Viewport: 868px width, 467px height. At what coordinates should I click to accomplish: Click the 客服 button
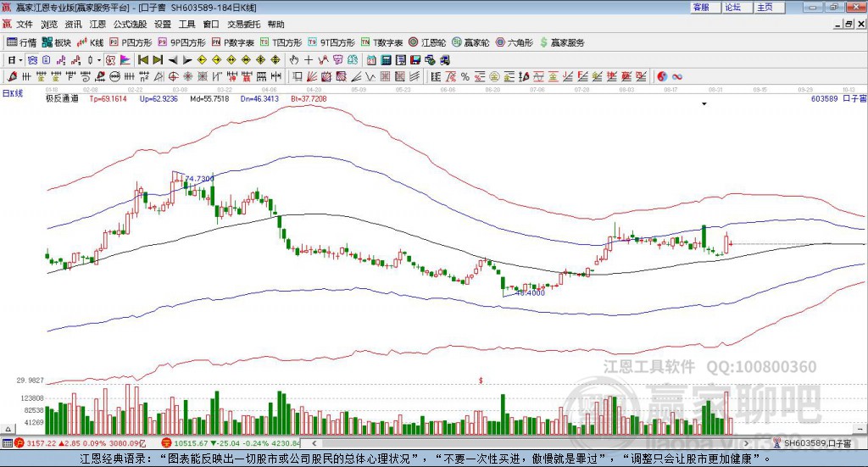click(704, 7)
